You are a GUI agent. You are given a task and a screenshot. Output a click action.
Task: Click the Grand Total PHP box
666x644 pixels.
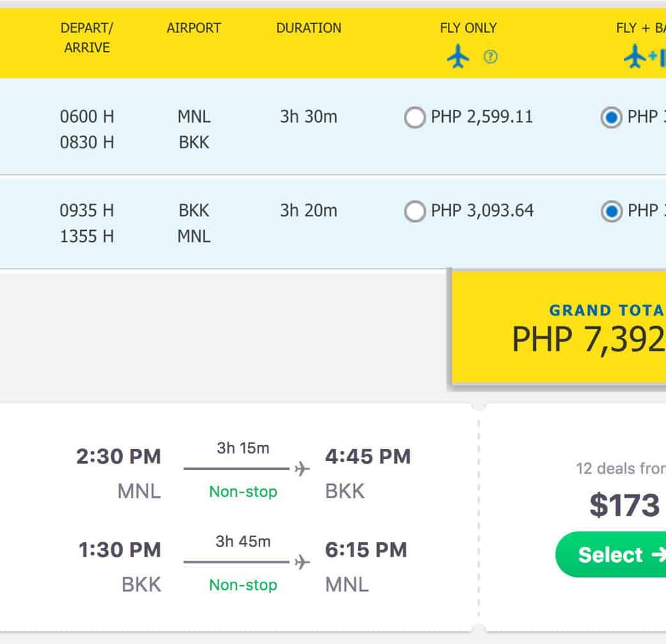[x=560, y=327]
